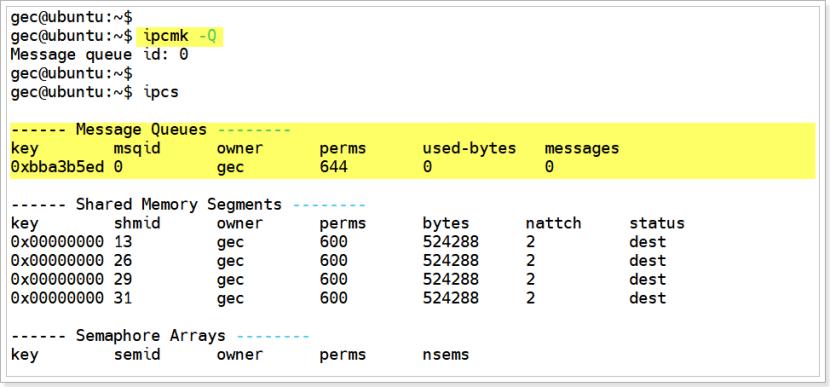The height and width of the screenshot is (387, 830).
Task: Click "gec" owner in the message queue row
Action: point(230,168)
